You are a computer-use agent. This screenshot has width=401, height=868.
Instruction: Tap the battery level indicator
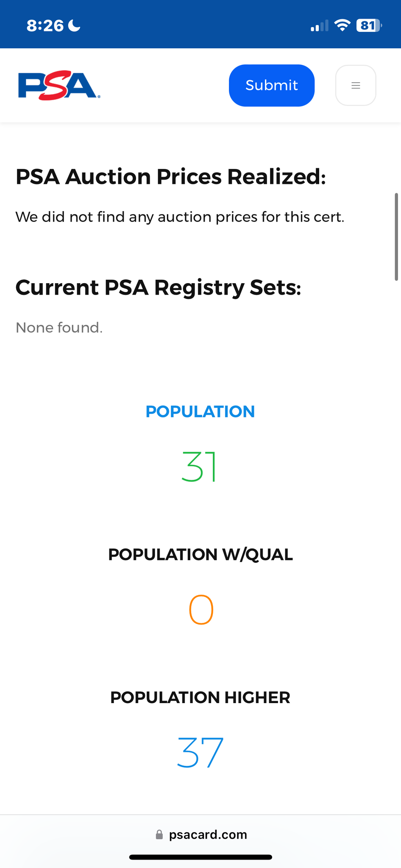pyautogui.click(x=369, y=25)
